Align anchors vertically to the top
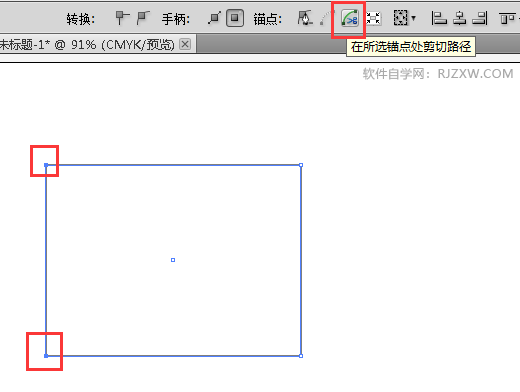520x392 pixels. pos(507,18)
